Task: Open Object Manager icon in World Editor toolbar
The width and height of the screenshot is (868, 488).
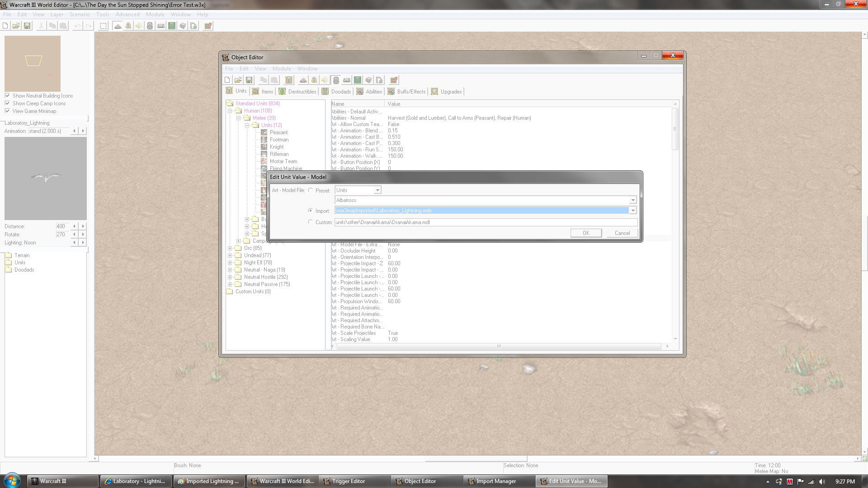Action: (183, 26)
